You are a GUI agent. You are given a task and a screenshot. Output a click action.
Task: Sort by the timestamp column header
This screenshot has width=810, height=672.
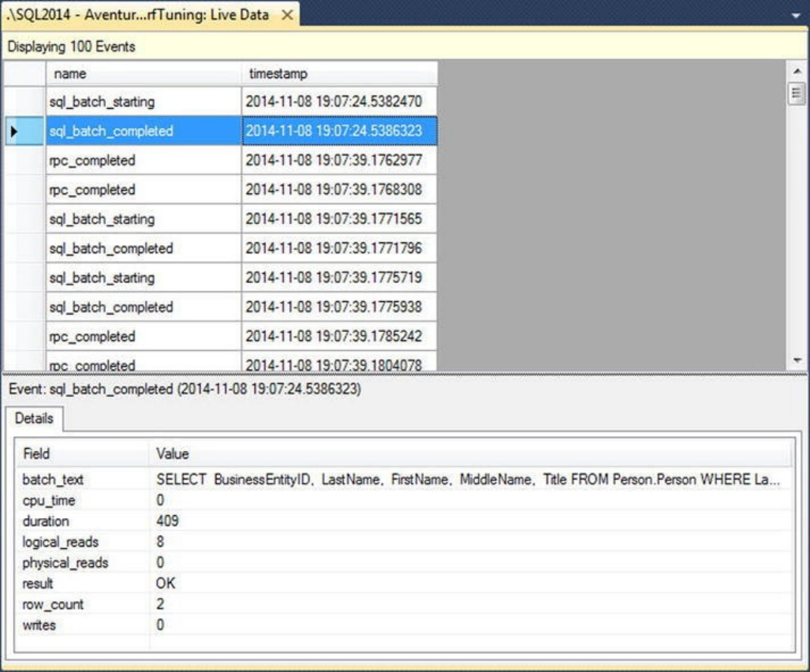coord(339,74)
